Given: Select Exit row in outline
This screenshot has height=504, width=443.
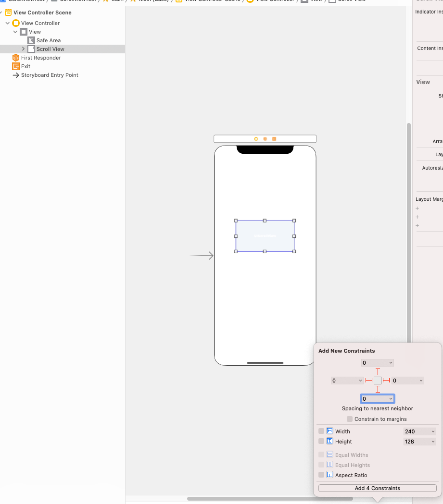Looking at the screenshot, I should [63, 66].
